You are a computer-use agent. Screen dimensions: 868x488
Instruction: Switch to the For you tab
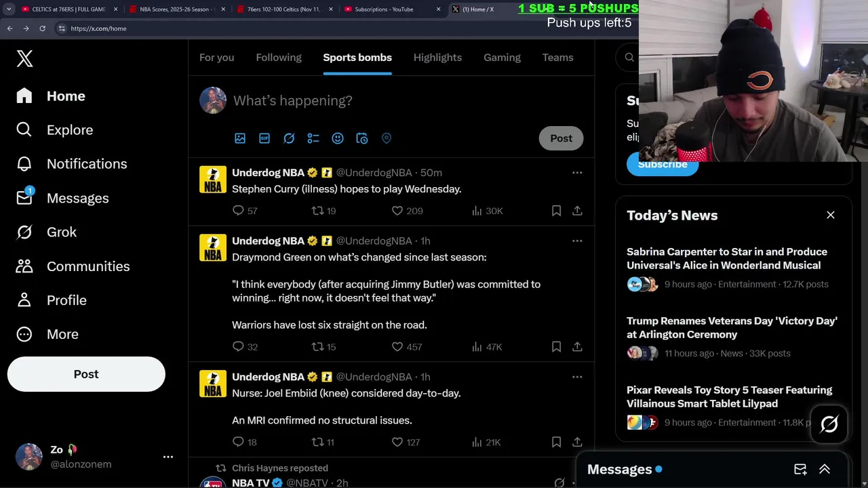[216, 58]
